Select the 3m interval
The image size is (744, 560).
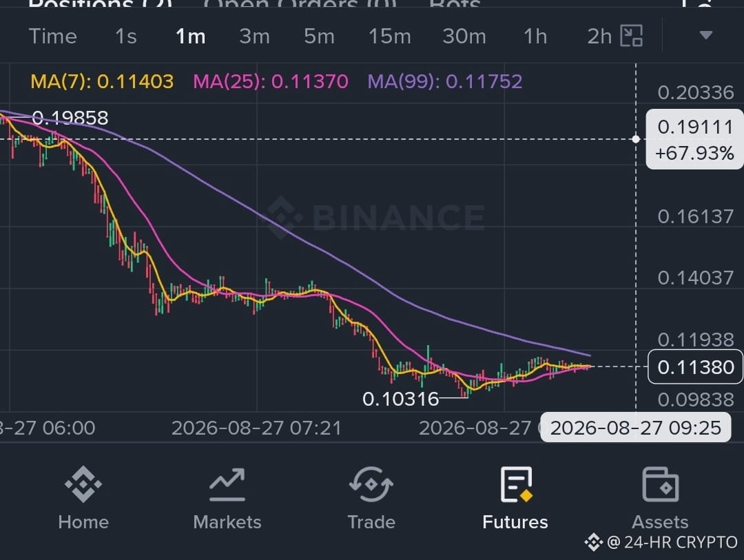click(255, 37)
